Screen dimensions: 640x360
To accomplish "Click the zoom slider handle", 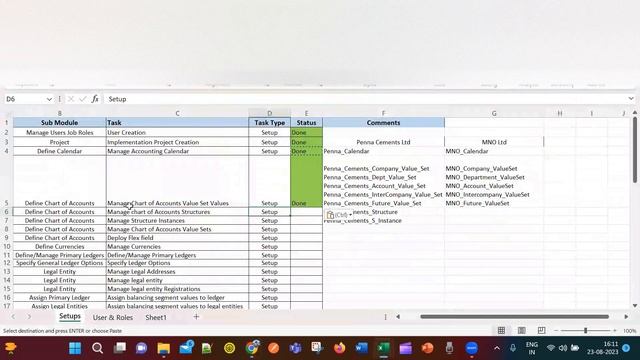I will coord(585,331).
